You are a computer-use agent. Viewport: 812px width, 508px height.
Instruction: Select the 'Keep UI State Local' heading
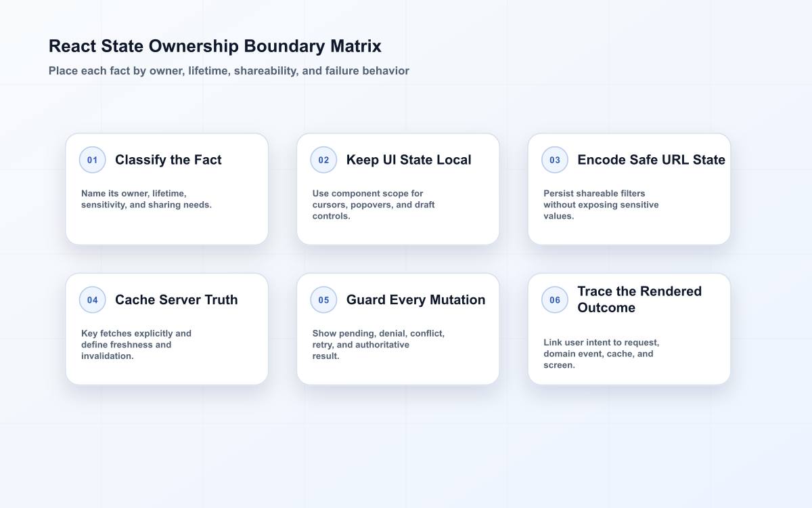(x=409, y=160)
